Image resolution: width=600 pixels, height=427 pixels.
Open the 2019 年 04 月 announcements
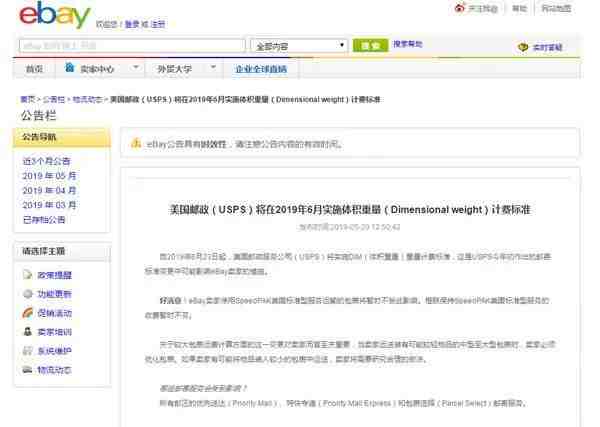pyautogui.click(x=49, y=191)
